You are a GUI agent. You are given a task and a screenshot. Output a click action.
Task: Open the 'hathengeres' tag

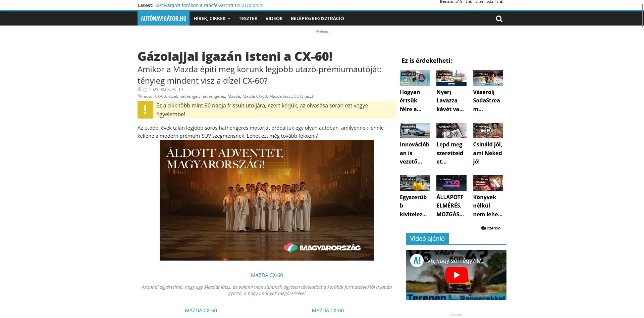pos(213,96)
